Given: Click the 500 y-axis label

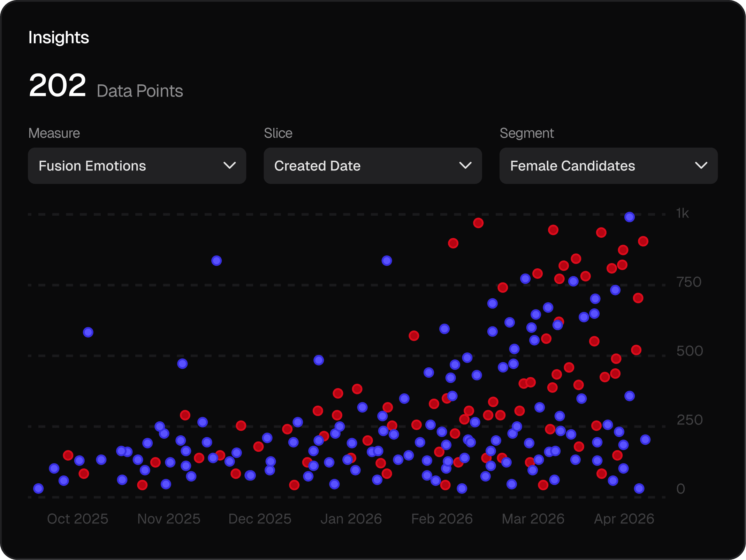Looking at the screenshot, I should coord(689,351).
